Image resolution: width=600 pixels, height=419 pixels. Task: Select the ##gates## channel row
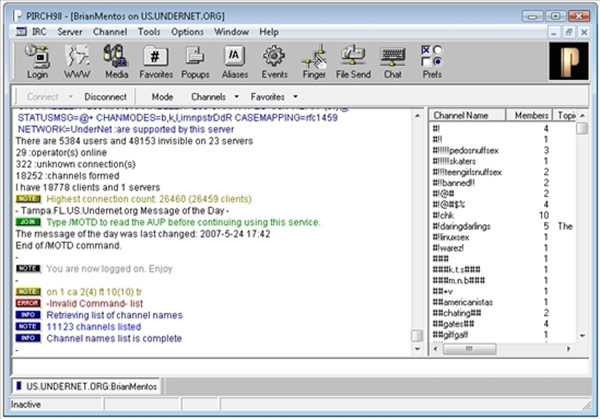[x=502, y=324]
